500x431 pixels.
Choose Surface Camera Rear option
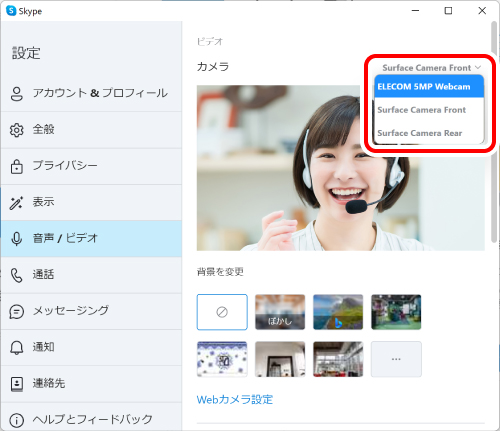429,133
